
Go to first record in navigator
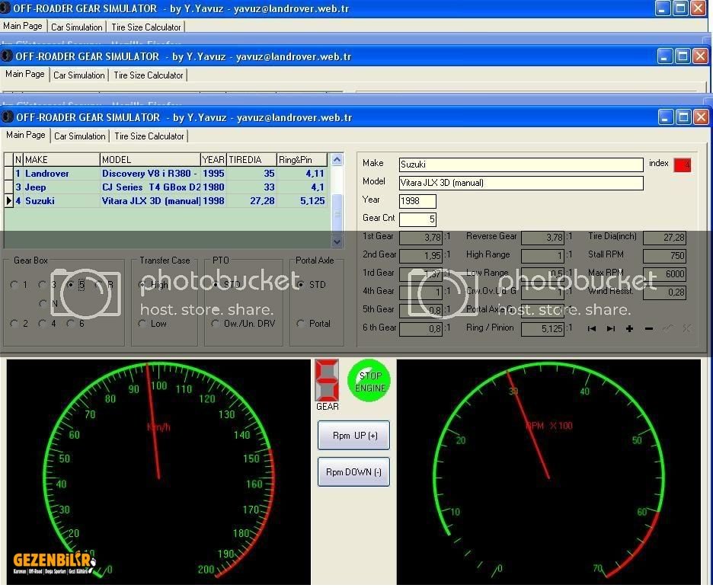tap(592, 328)
